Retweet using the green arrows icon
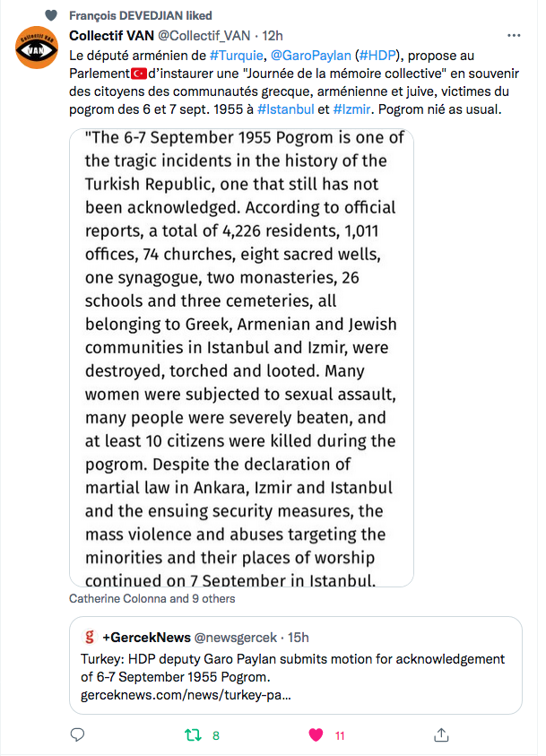Viewport: 546px width, 756px height. pyautogui.click(x=193, y=735)
